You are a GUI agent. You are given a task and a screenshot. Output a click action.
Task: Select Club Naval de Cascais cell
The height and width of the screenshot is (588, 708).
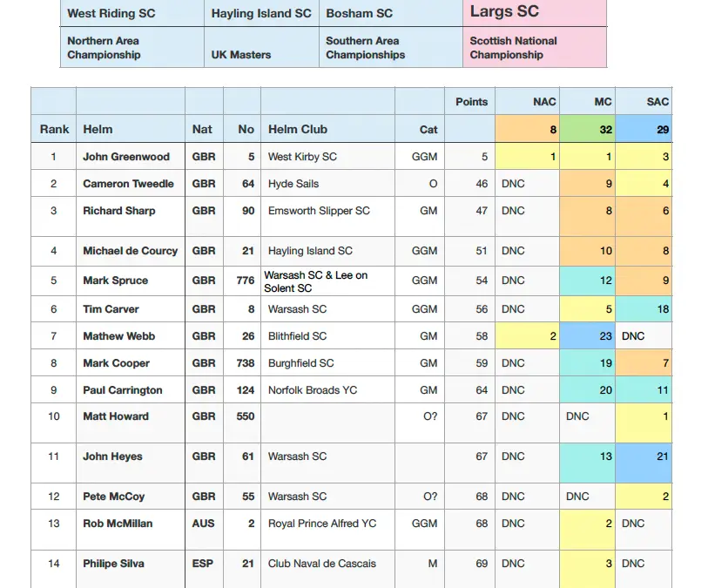[327, 570]
